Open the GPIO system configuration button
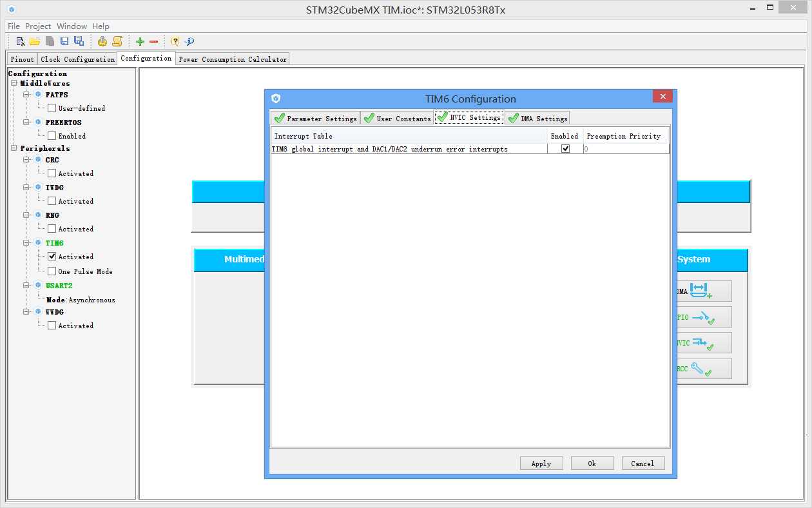This screenshot has width=812, height=508. pos(704,317)
